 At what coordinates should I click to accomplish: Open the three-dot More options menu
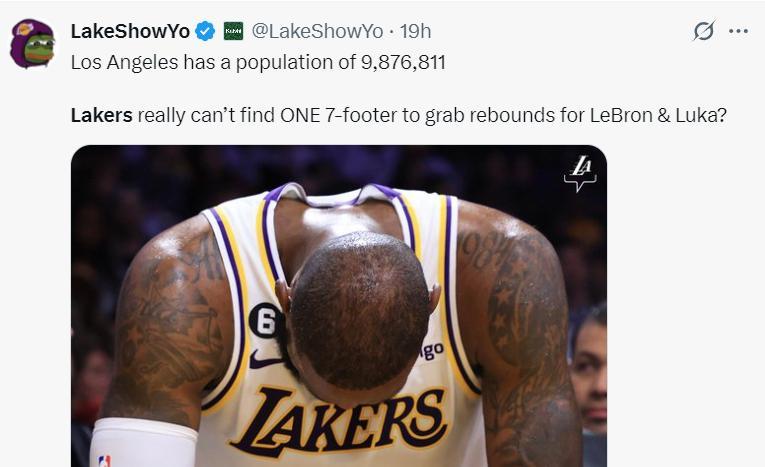point(738,31)
